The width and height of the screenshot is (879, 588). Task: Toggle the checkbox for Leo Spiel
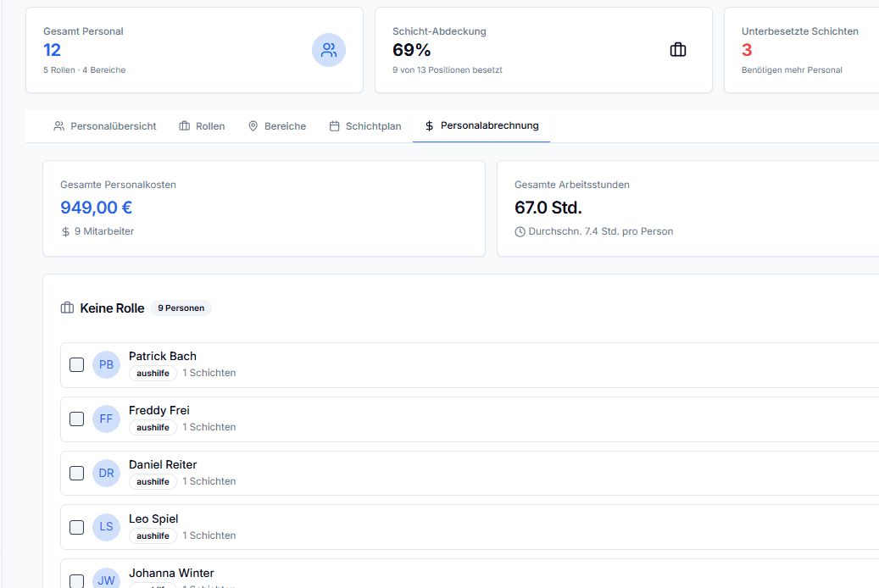point(77,528)
